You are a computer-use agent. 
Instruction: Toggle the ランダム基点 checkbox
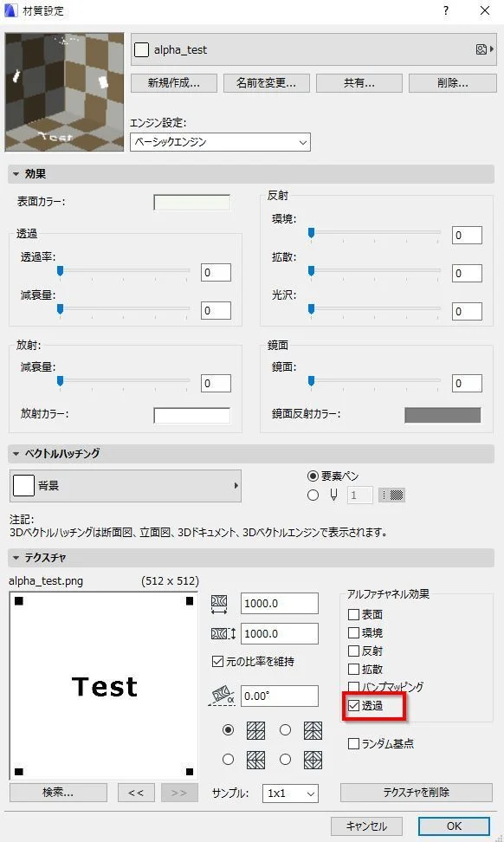coord(353,744)
